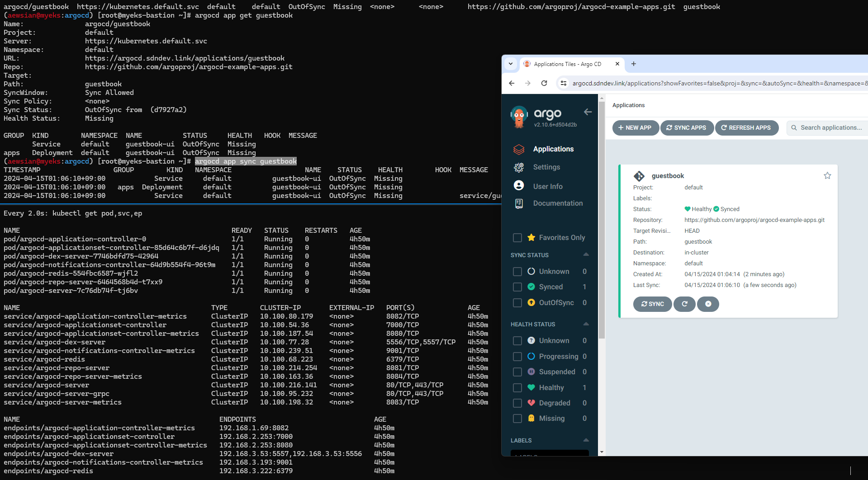Click the browser address bar URL
868x480 pixels.
(719, 83)
